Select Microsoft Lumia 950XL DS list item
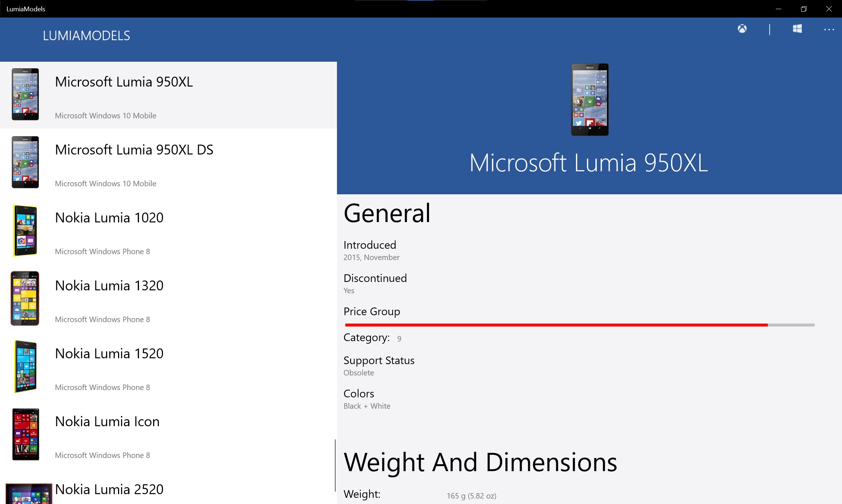Viewport: 842px width, 504px height. pos(168,163)
